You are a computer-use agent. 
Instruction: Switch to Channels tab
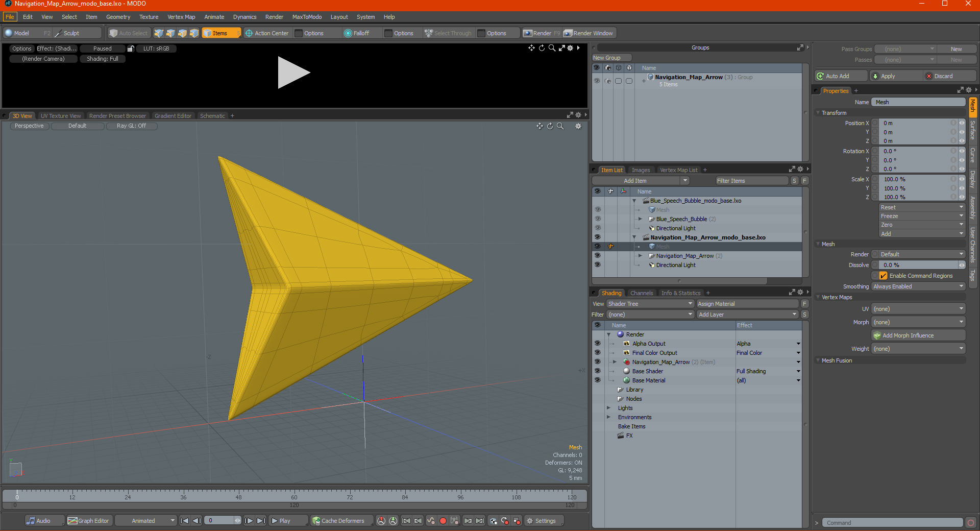click(641, 293)
